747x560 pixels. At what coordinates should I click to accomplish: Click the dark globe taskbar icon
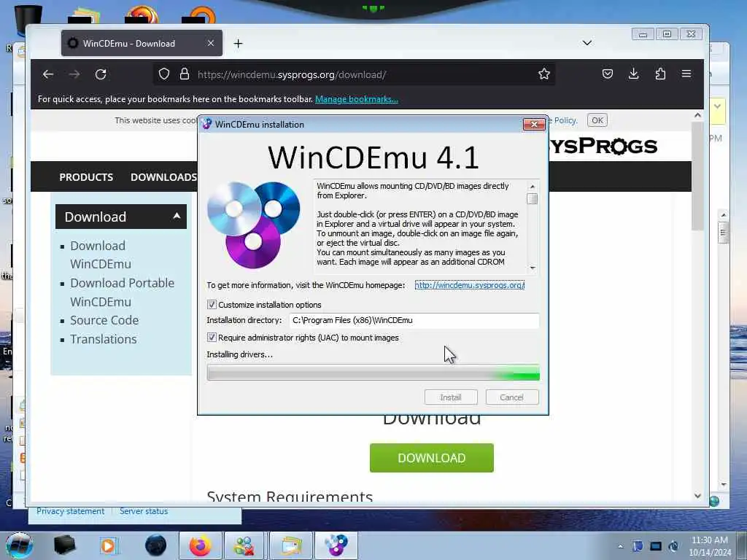[156, 545]
